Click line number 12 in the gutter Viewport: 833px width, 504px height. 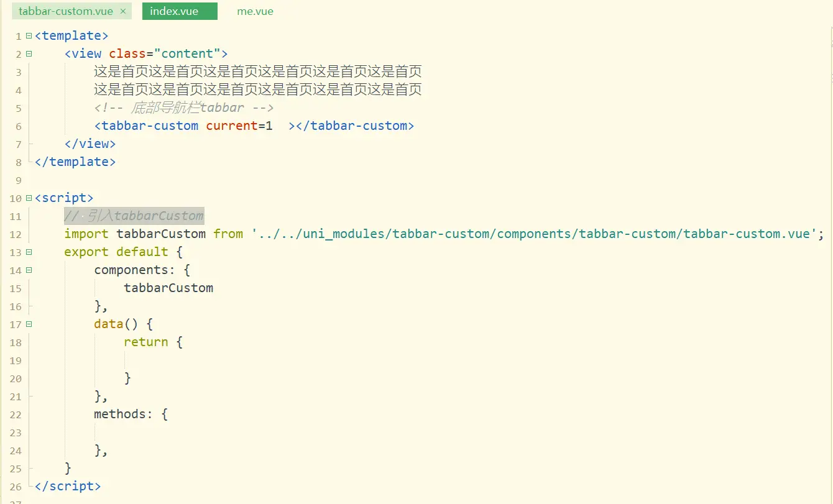tap(16, 234)
